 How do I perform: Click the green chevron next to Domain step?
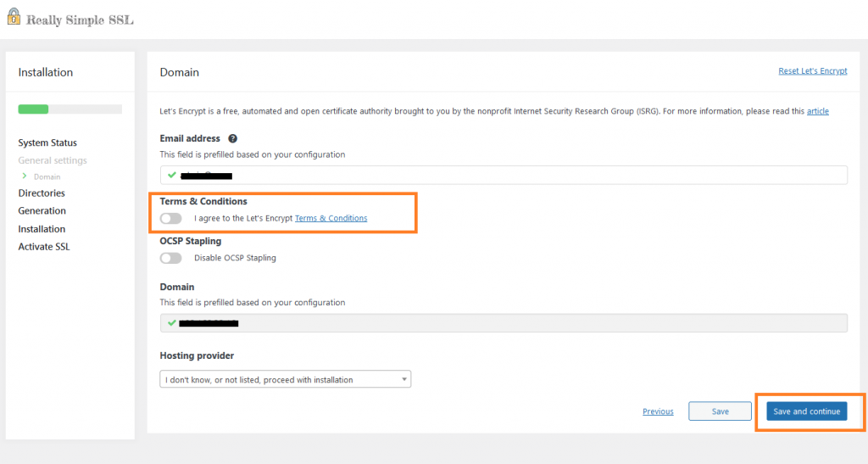(25, 176)
